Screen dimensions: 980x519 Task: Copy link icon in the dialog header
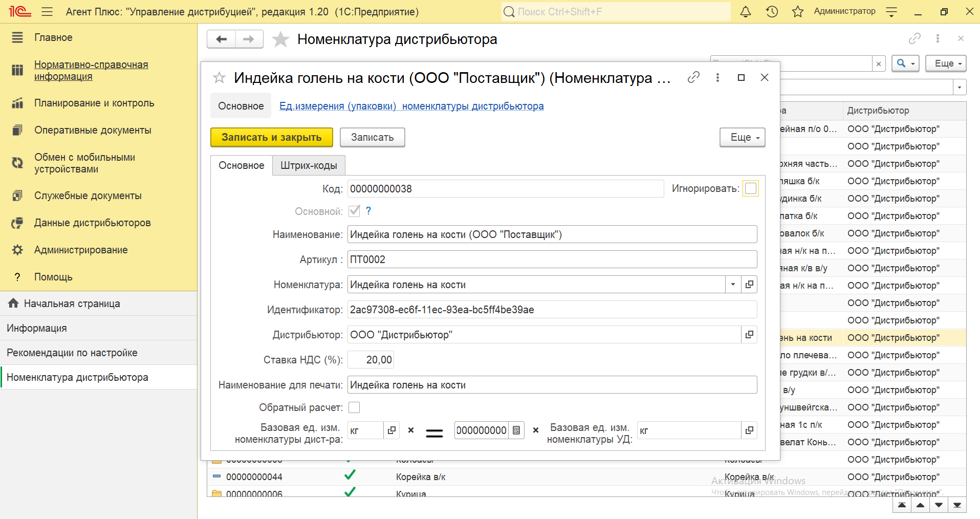[693, 77]
